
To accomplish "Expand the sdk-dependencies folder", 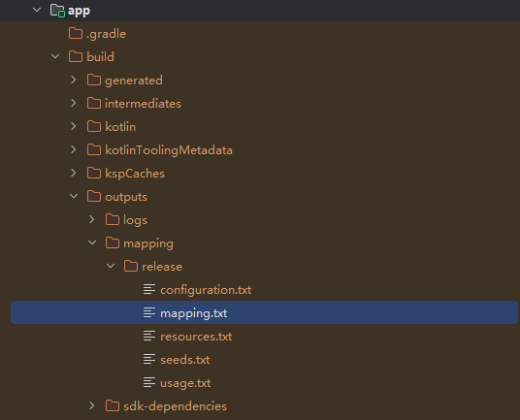I will (x=92, y=405).
